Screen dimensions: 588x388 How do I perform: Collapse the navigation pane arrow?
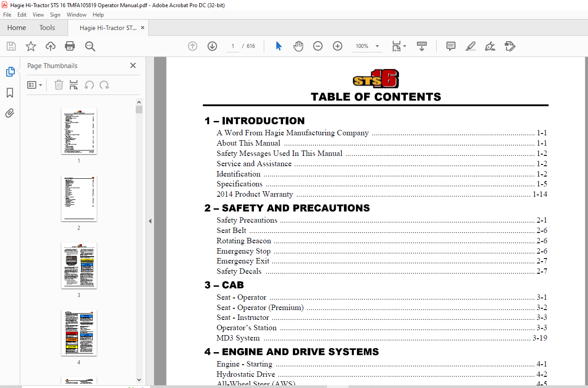[x=150, y=221]
